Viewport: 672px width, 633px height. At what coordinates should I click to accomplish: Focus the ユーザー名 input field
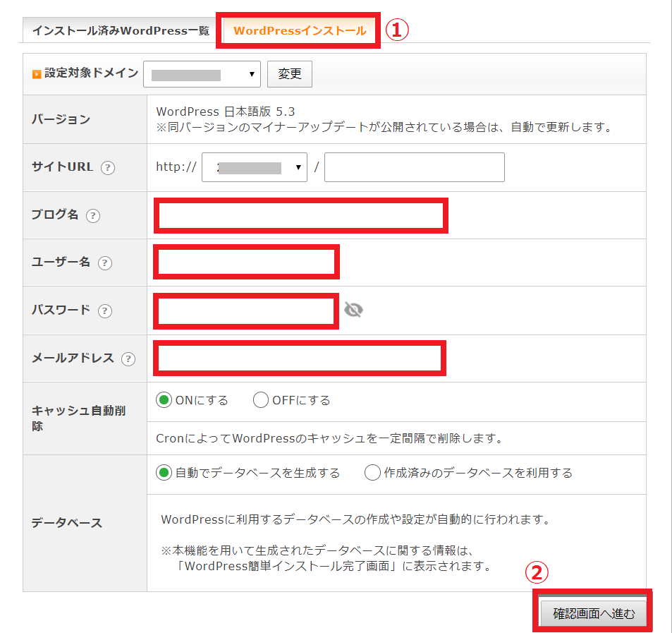(x=246, y=262)
